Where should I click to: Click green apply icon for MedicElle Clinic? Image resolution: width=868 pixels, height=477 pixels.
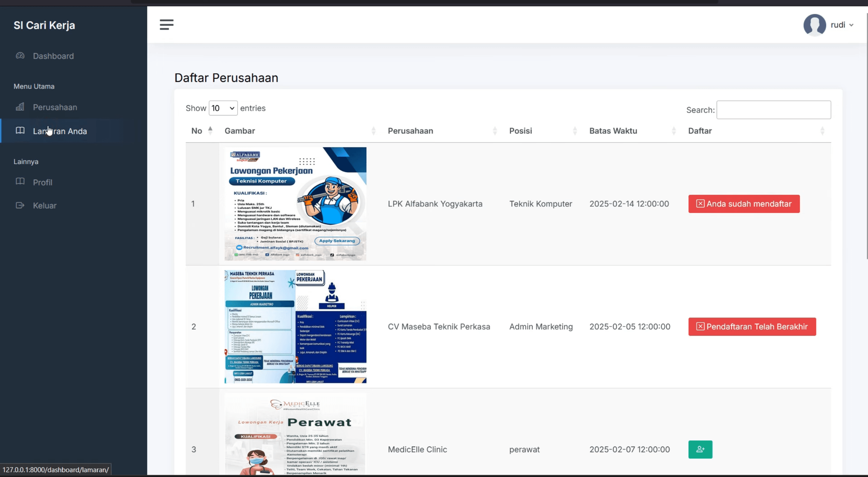[x=700, y=450]
